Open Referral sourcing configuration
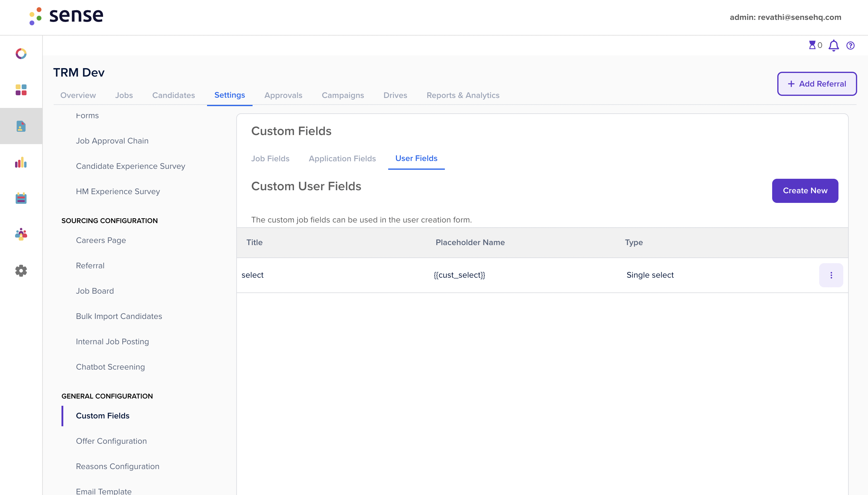 (x=90, y=266)
